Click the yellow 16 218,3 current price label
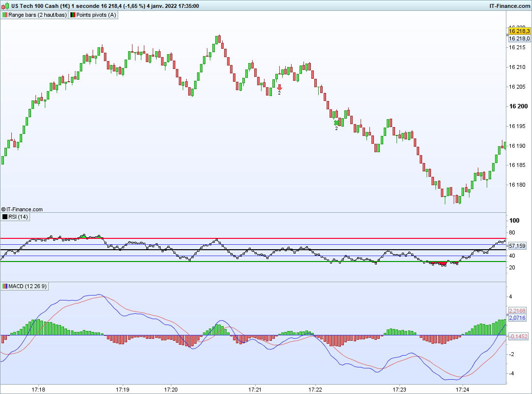This screenshot has height=394, width=532. [x=519, y=31]
